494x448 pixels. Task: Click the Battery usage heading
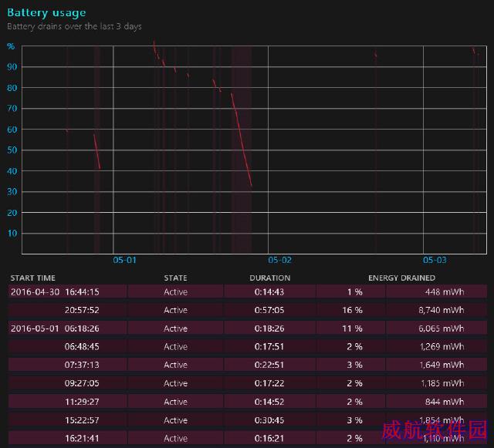tap(46, 12)
